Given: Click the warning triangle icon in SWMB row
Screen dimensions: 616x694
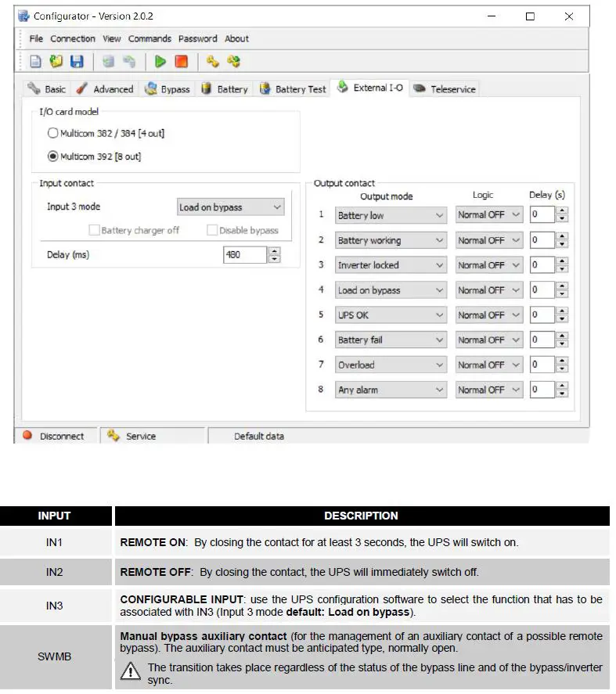Looking at the screenshot, I should point(131,671).
